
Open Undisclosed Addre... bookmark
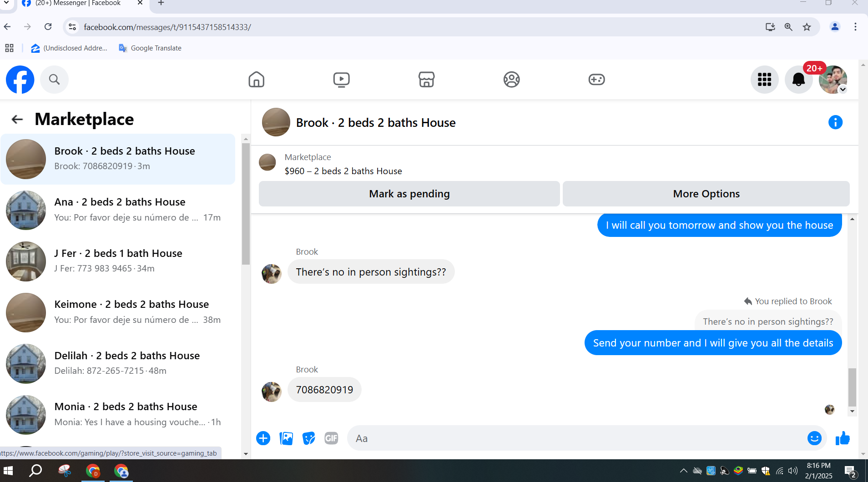(x=69, y=48)
